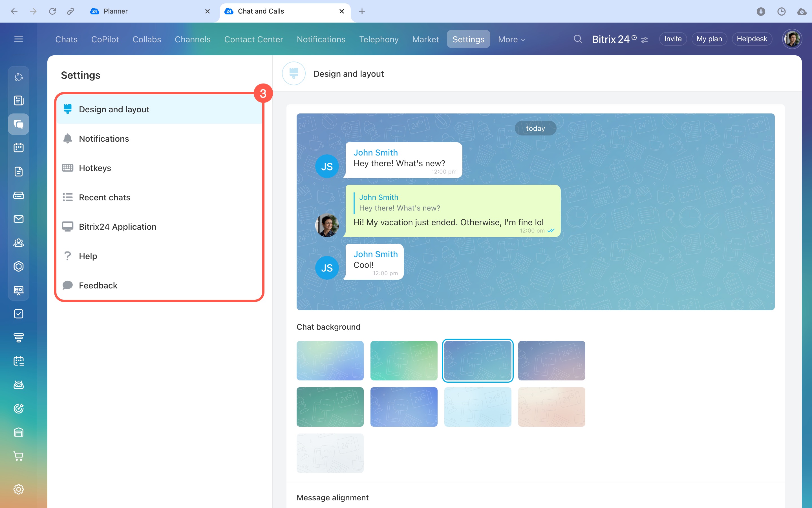Click the cloud icon in browser bar

[x=802, y=11]
